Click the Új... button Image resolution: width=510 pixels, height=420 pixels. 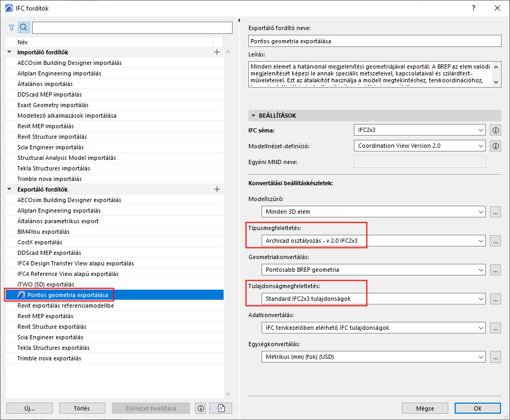30,408
